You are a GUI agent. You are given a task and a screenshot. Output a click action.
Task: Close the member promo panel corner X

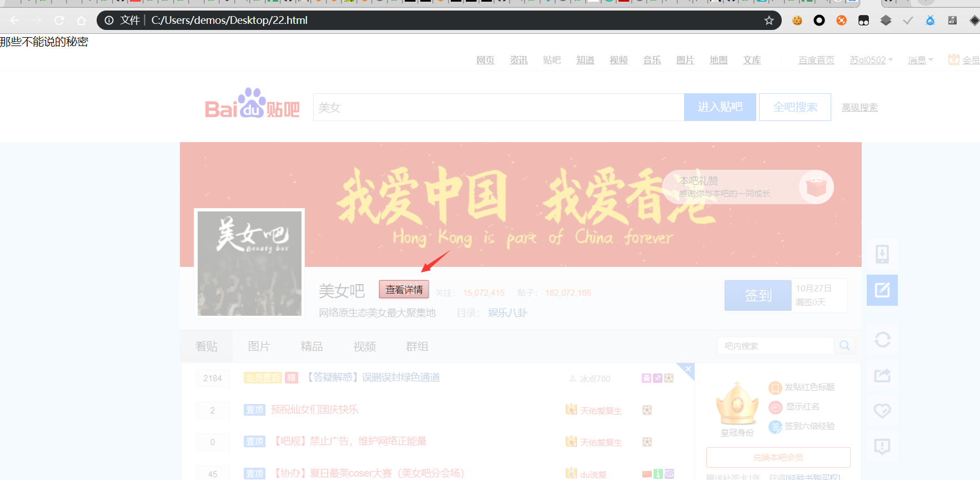pyautogui.click(x=688, y=369)
